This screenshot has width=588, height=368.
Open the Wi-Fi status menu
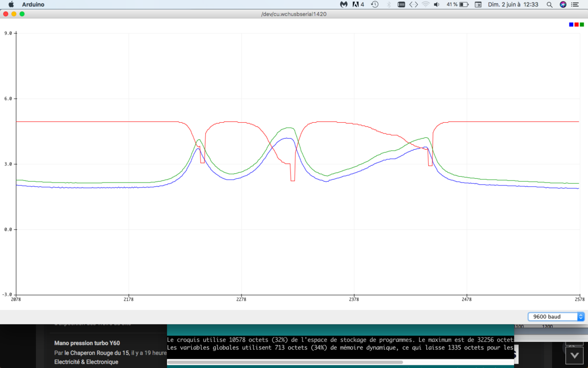coord(425,4)
